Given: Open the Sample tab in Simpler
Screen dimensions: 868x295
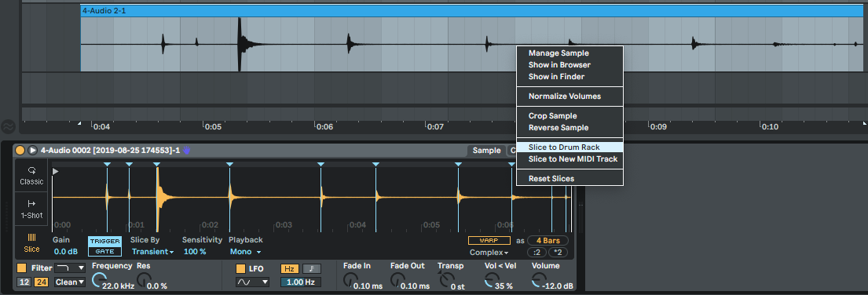Looking at the screenshot, I should pos(486,151).
